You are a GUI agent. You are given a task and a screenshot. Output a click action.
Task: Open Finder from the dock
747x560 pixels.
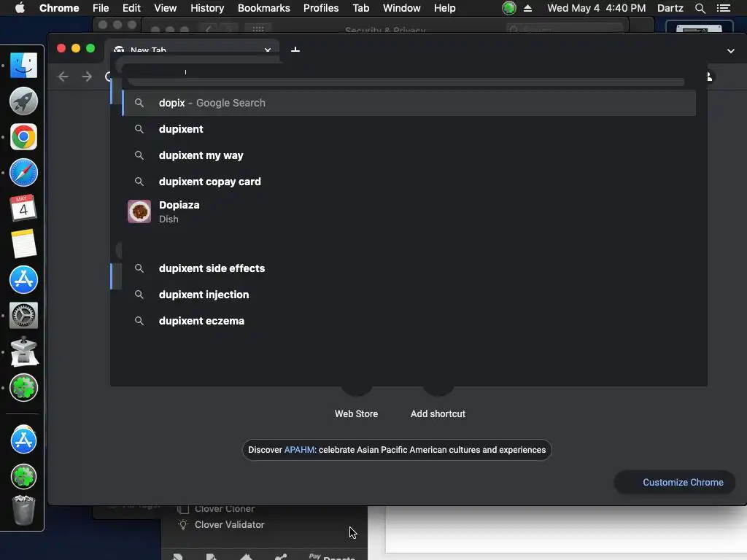23,65
